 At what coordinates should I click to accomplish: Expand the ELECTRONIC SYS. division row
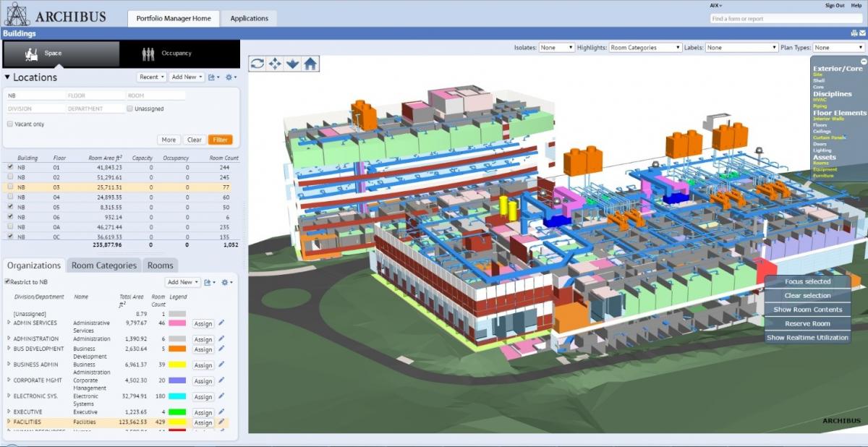pyautogui.click(x=9, y=396)
